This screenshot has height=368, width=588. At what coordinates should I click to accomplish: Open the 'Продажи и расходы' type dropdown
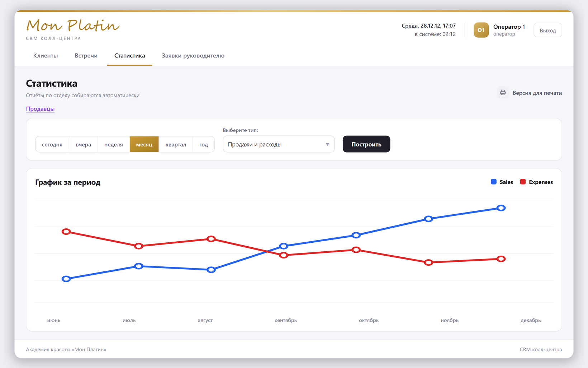click(279, 144)
